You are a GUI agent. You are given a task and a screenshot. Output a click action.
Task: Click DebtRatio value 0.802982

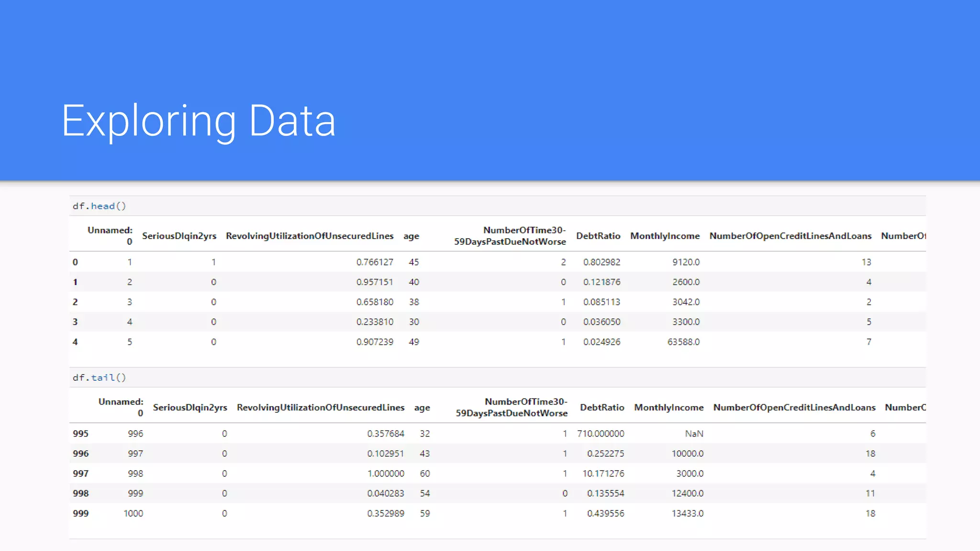click(601, 262)
